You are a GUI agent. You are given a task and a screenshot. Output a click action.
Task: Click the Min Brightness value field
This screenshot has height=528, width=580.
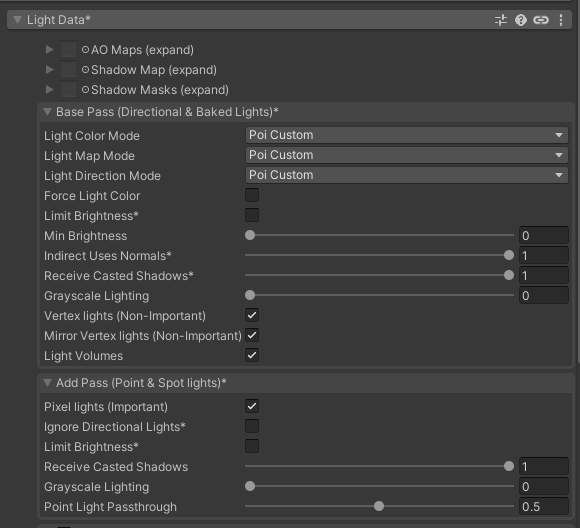pyautogui.click(x=544, y=235)
